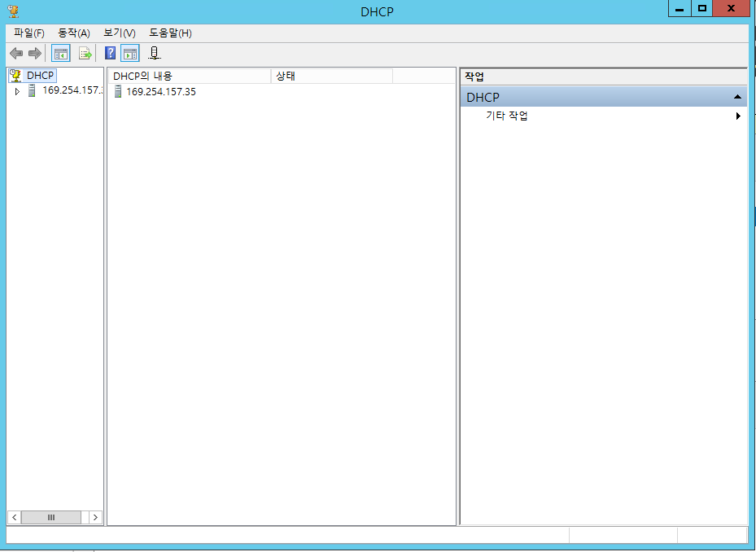Click the Export List toolbar icon
The image size is (756, 552).
tap(85, 54)
